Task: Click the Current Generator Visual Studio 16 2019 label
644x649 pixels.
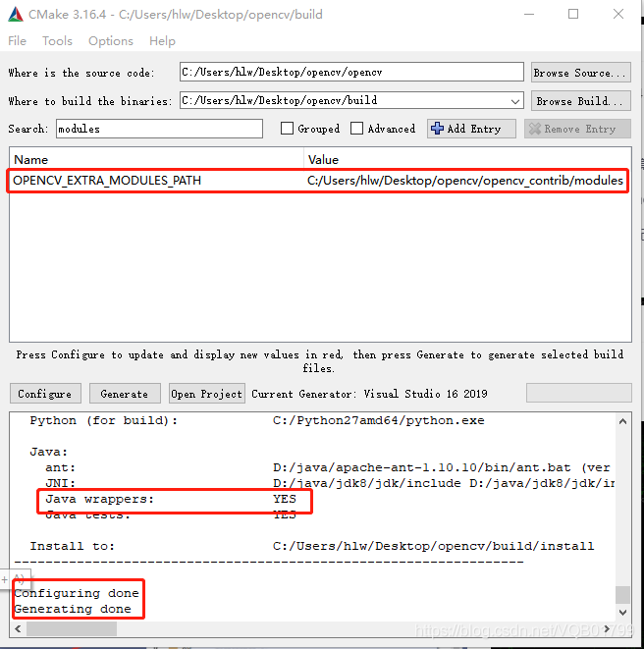Action: pyautogui.click(x=369, y=394)
